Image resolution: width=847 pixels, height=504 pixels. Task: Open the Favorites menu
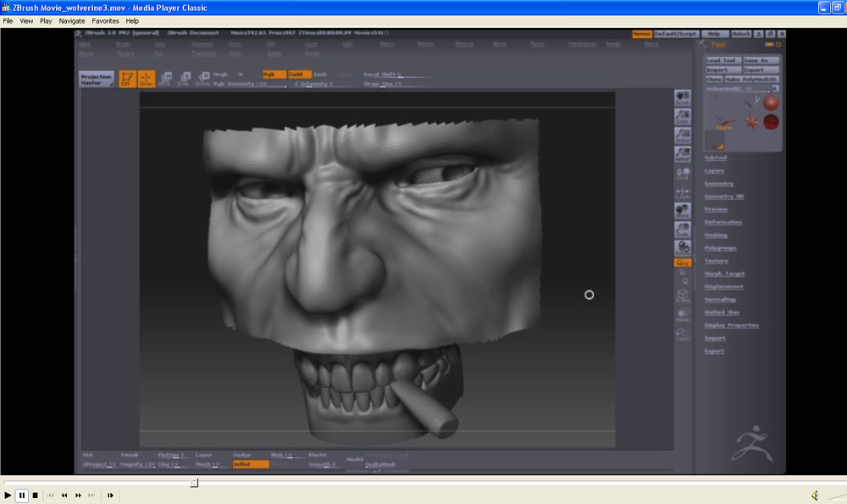[x=105, y=21]
